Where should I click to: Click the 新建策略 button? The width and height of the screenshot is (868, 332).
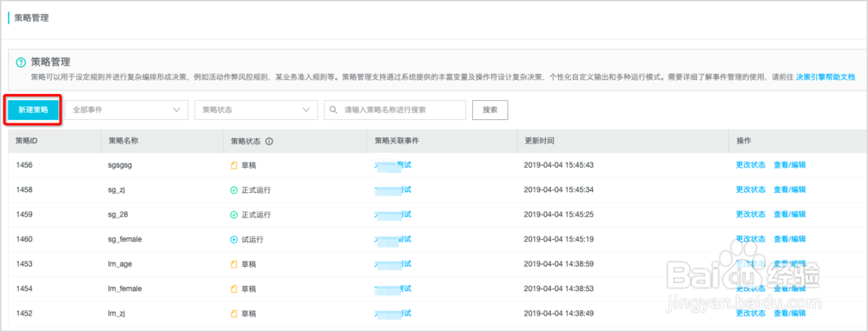33,110
